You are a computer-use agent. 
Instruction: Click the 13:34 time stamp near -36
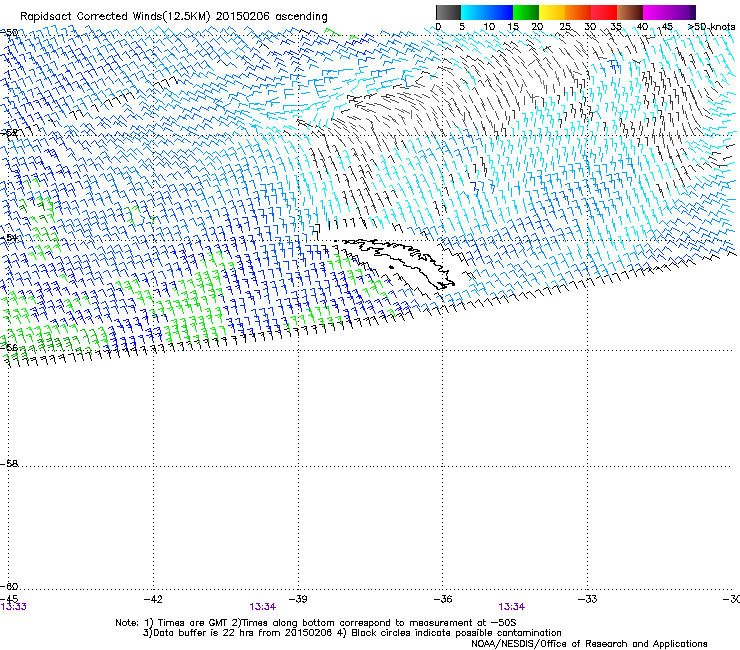click(512, 607)
